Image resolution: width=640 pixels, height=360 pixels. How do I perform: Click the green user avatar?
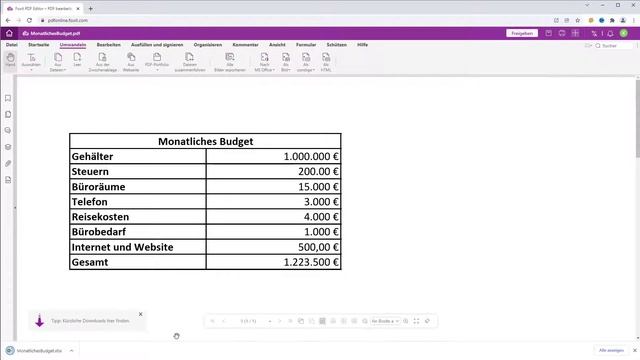pos(624,33)
